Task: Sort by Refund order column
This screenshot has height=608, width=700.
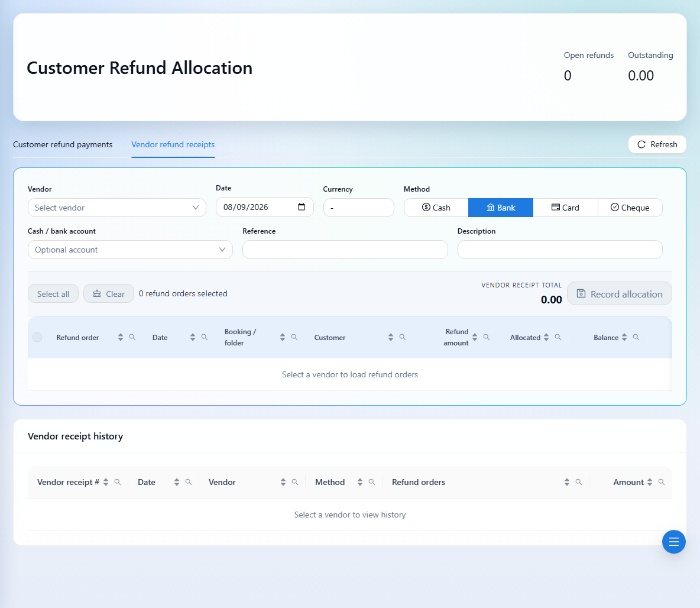Action: [x=121, y=337]
